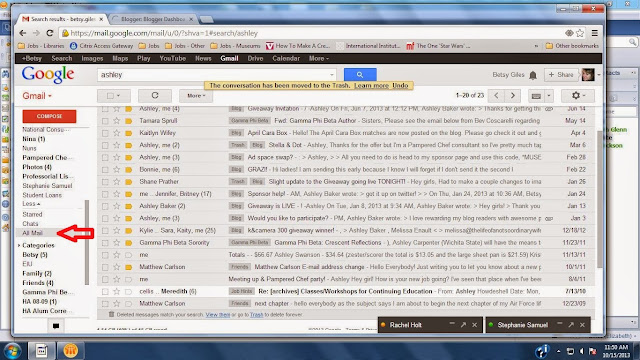Star the Tamara Spruill email
The image size is (640, 360).
(x=117, y=121)
